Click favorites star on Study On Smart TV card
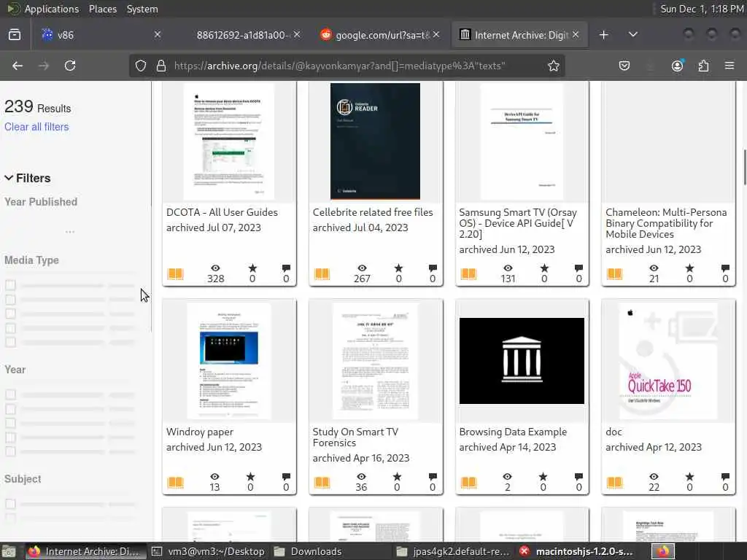The width and height of the screenshot is (747, 560). [x=397, y=477]
